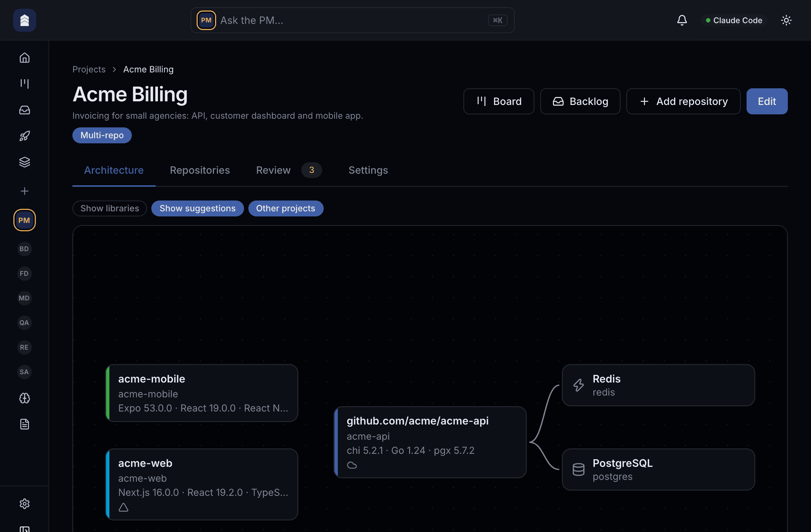This screenshot has width=811, height=532.
Task: Toggle Other projects chip
Action: [x=286, y=208]
